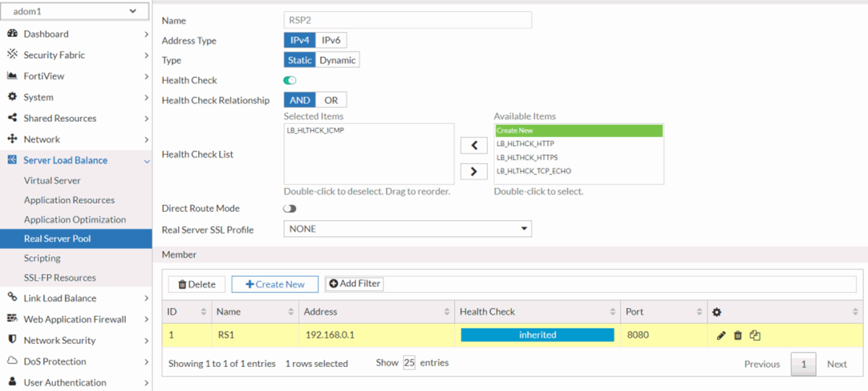Enable Direct Route Mode

[x=289, y=208]
